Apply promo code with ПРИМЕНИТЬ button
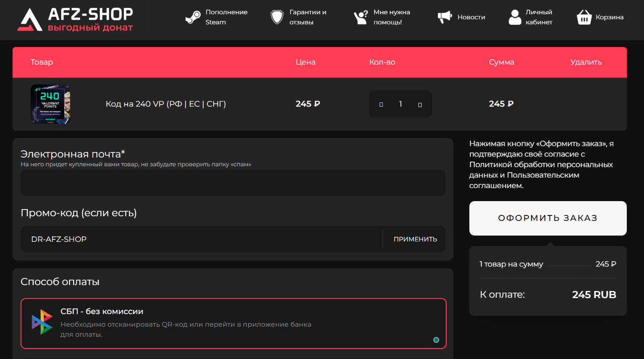The image size is (644, 359). (415, 239)
